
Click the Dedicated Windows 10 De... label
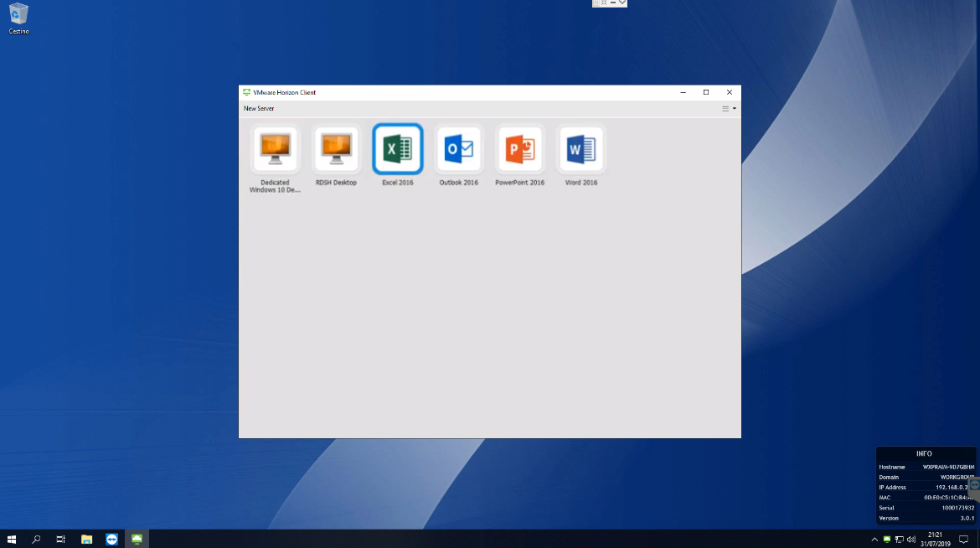click(275, 186)
